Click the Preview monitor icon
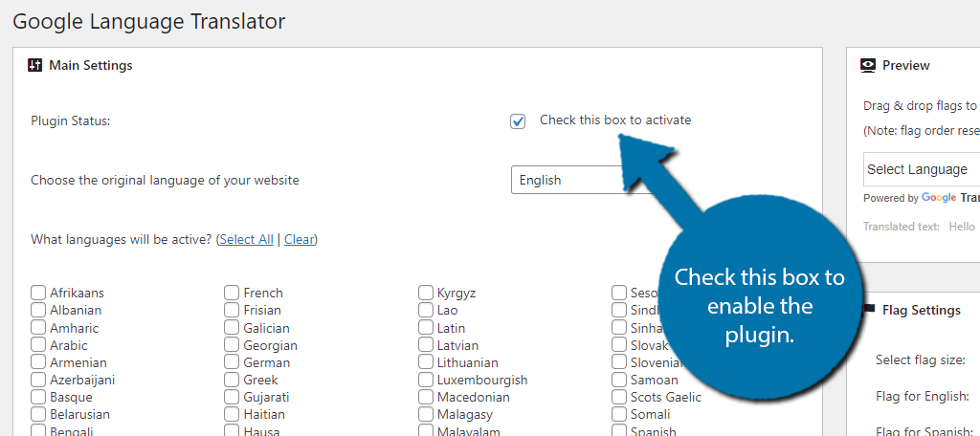The height and width of the screenshot is (436, 980). [x=868, y=65]
